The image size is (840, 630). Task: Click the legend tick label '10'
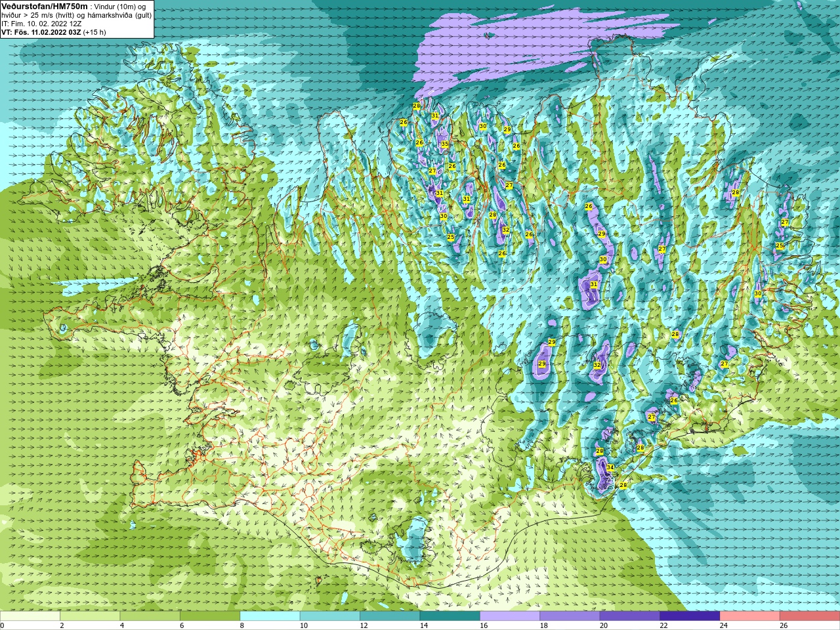tap(304, 625)
